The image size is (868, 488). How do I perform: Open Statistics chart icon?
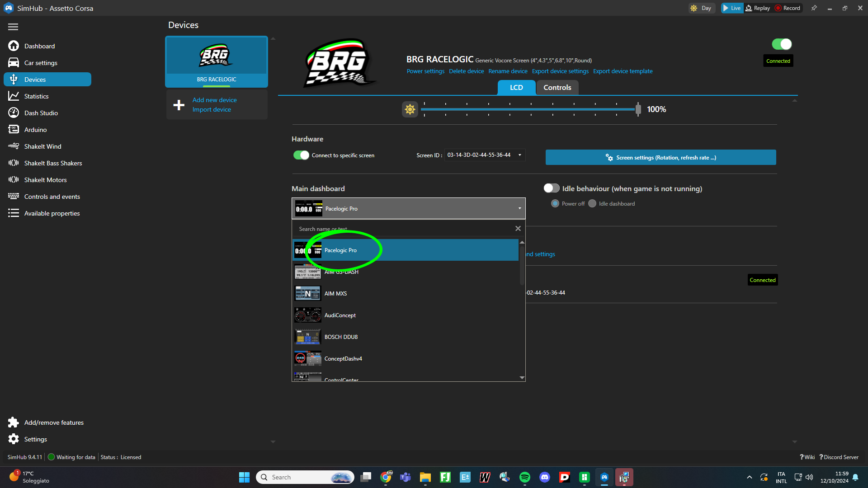click(x=14, y=96)
